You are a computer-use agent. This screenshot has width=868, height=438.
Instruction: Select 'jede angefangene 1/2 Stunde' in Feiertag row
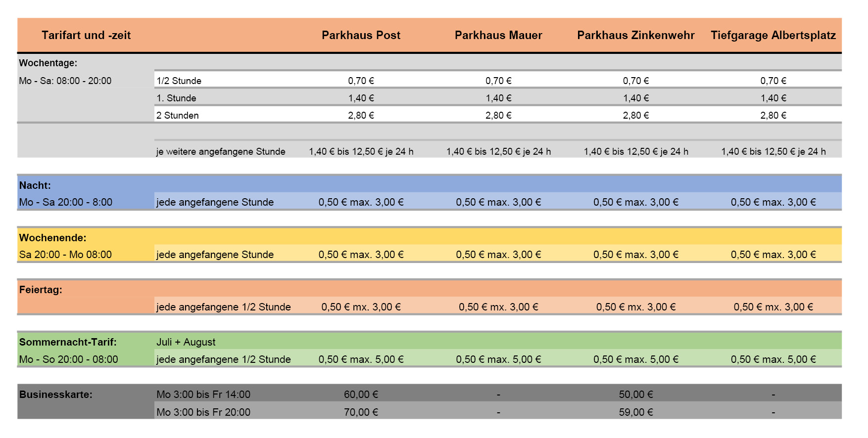(x=224, y=307)
